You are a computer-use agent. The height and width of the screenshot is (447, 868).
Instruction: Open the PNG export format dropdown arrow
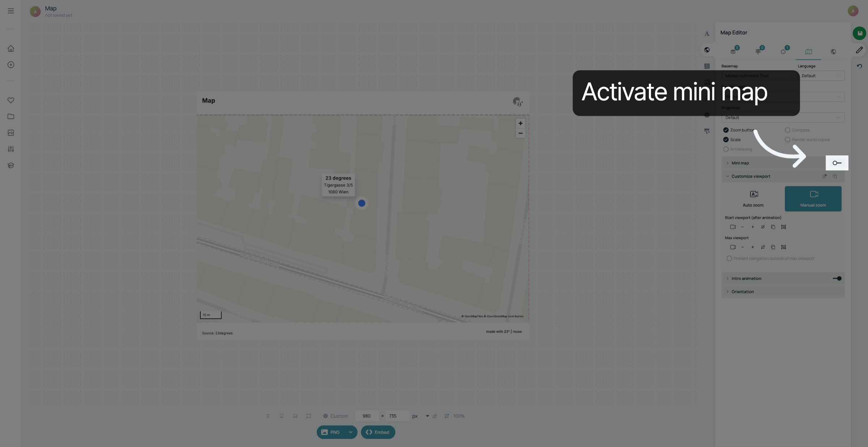point(350,432)
